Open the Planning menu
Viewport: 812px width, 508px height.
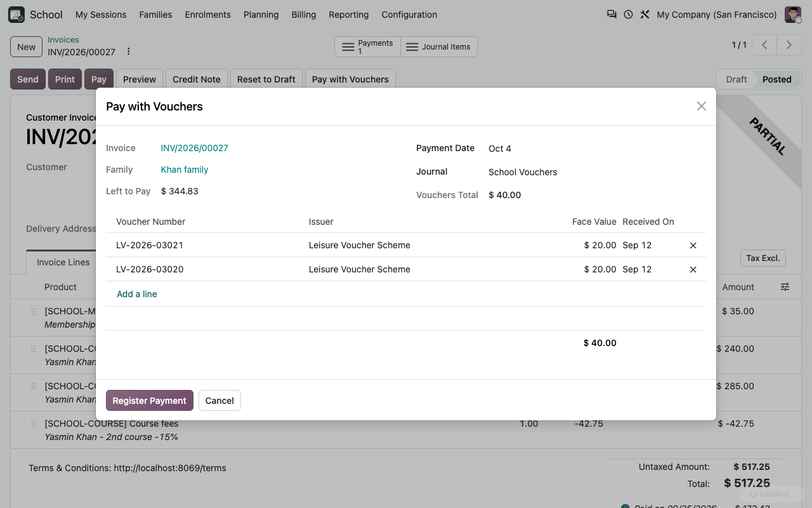261,15
